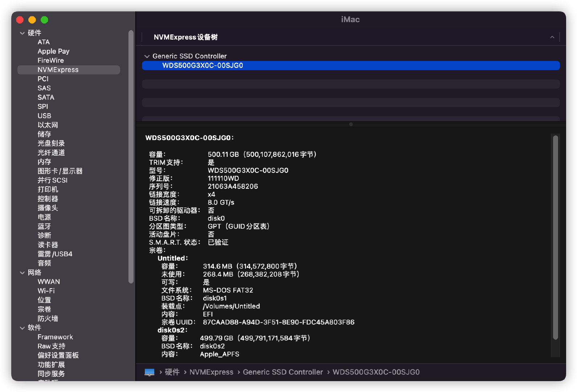This screenshot has height=392, width=577.
Task: Select the WDS500G3X0C-00SJG0 row in device tree
Action: pyautogui.click(x=351, y=66)
